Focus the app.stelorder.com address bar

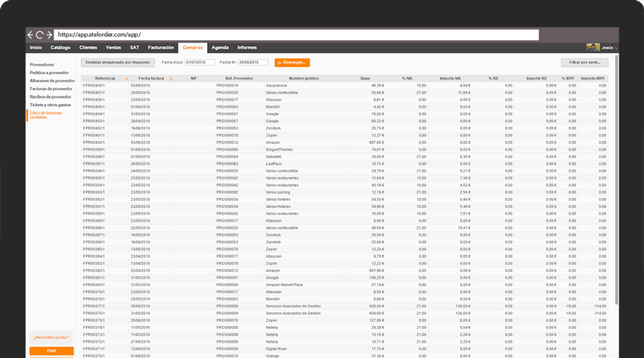coord(296,35)
